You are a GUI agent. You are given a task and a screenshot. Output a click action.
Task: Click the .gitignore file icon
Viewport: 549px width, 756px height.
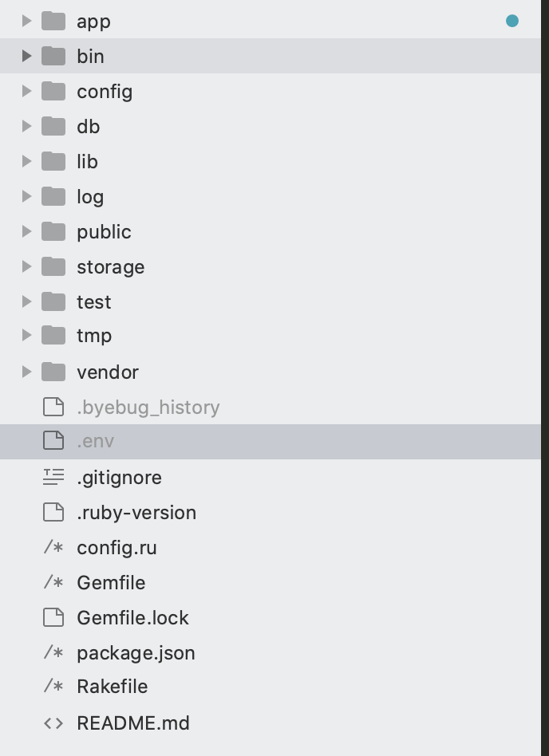tap(53, 477)
